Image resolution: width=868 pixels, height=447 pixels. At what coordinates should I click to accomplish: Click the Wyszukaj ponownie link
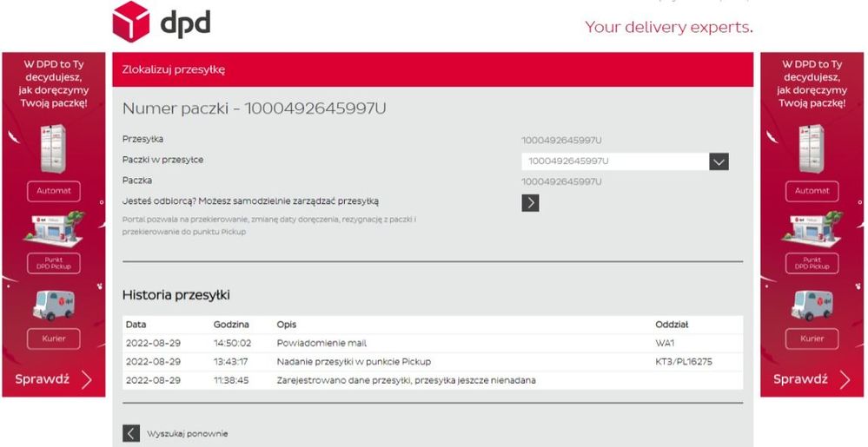[x=187, y=434]
